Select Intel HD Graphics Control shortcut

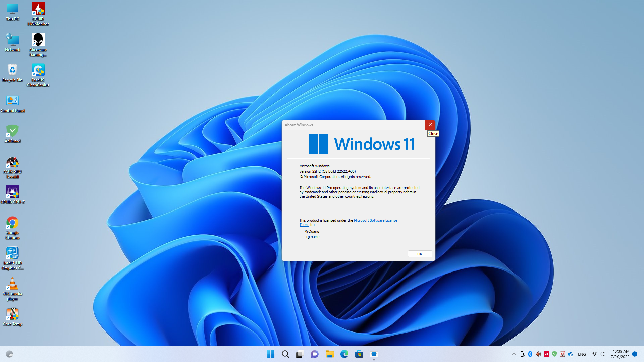[12, 258]
